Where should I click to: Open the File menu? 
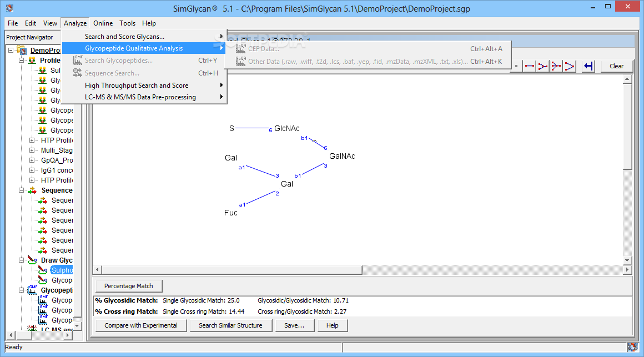tap(13, 23)
